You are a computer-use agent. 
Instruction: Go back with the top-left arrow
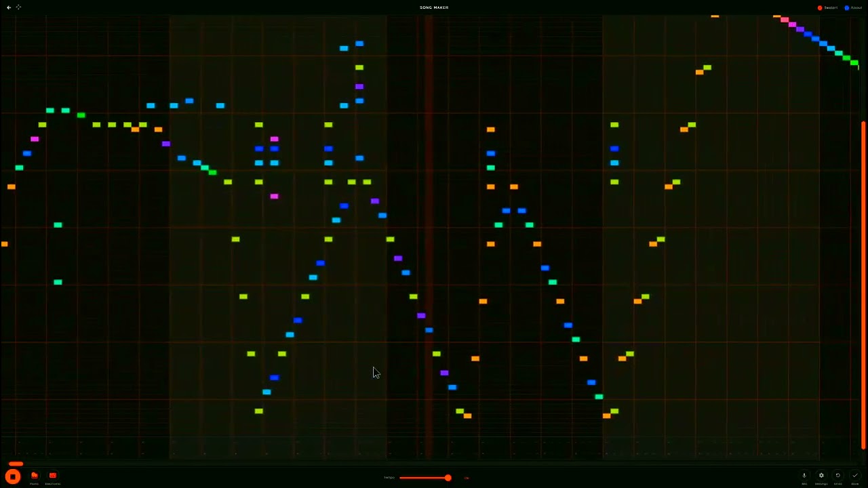8,7
